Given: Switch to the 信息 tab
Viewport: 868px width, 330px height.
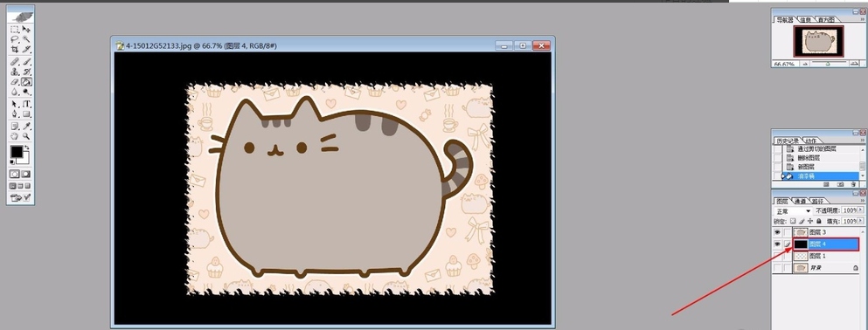Looking at the screenshot, I should (x=805, y=20).
